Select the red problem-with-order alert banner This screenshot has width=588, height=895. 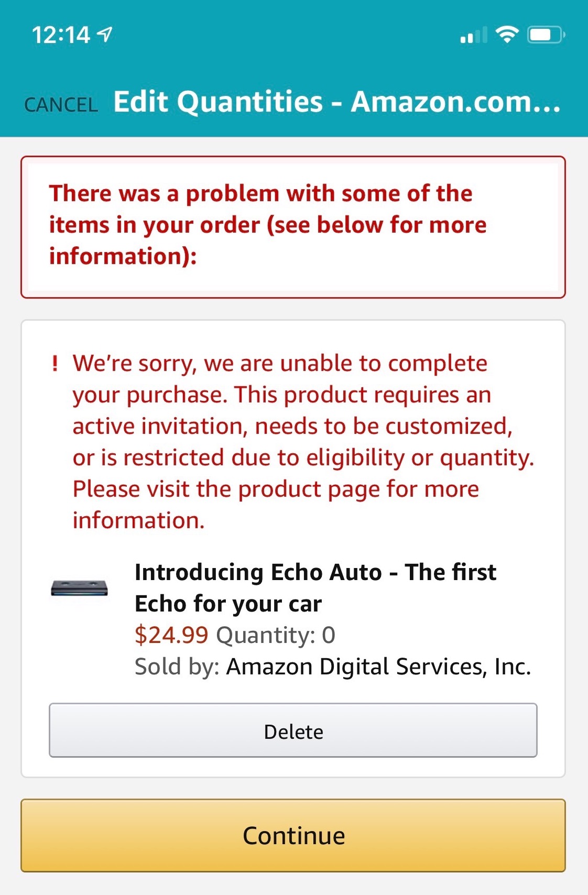293,227
